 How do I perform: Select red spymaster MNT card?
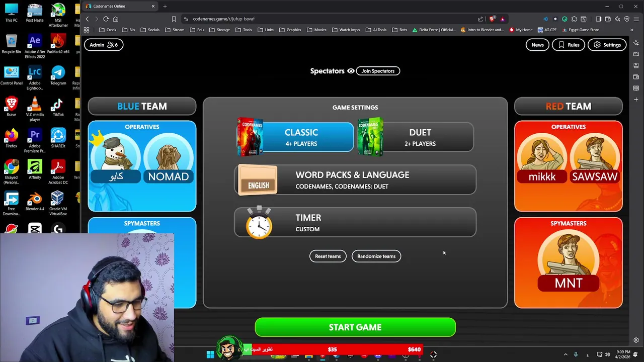point(569,260)
